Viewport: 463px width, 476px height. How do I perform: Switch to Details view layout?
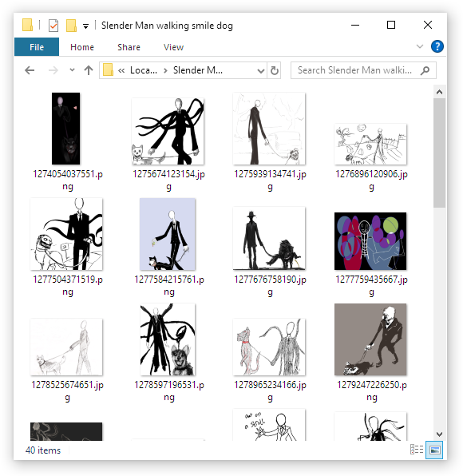(417, 450)
